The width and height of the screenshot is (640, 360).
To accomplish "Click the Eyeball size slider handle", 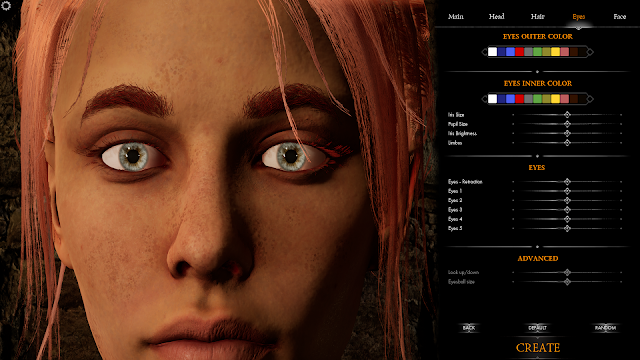I will tap(567, 282).
